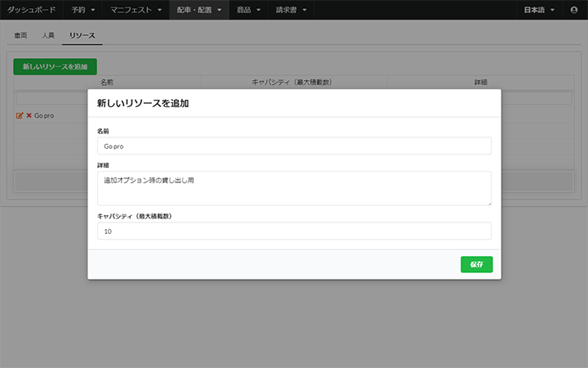This screenshot has width=588, height=368.
Task: Expand the 請求書 dropdown menu
Action: [x=291, y=10]
